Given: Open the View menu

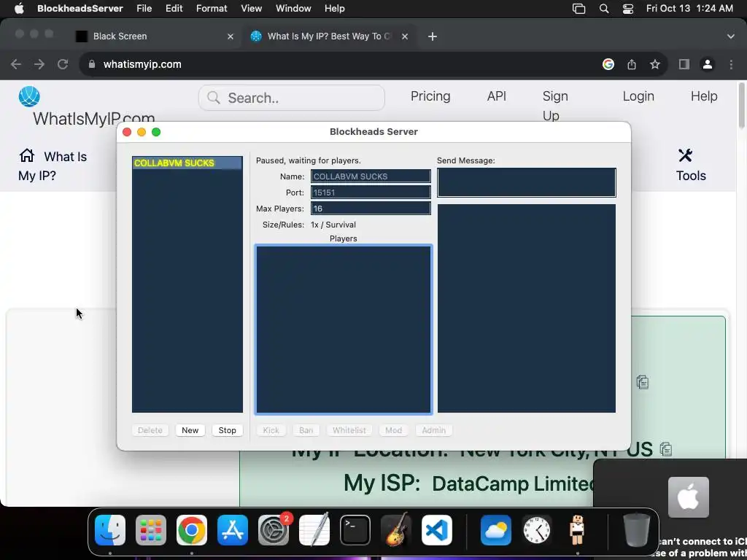Looking at the screenshot, I should (x=251, y=9).
